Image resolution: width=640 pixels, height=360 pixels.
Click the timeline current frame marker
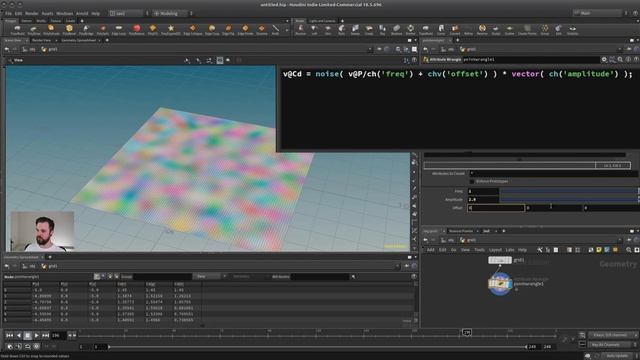(467, 333)
